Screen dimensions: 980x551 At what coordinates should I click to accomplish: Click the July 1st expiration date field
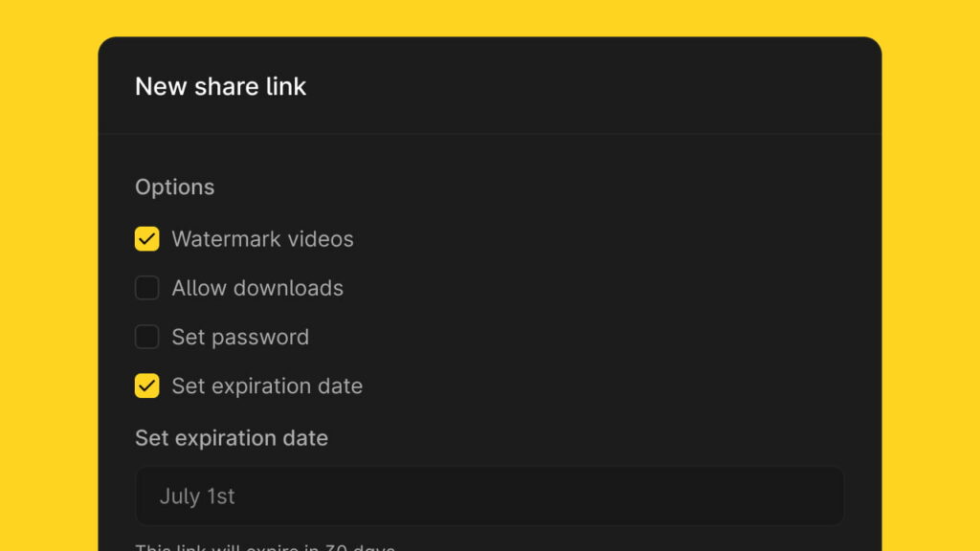tap(489, 496)
